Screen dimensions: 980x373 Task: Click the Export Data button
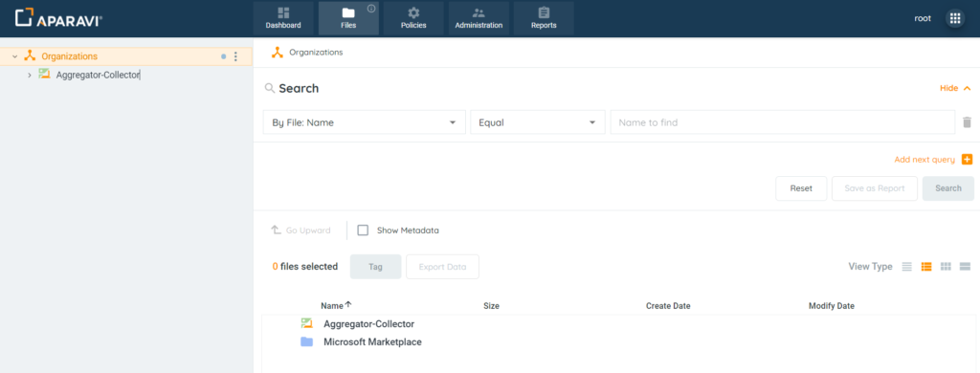click(442, 267)
